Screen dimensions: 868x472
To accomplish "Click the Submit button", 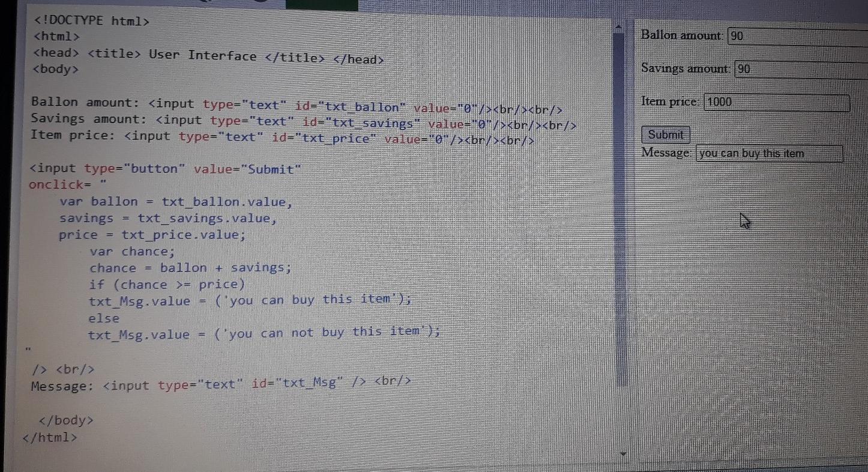I will [664, 135].
